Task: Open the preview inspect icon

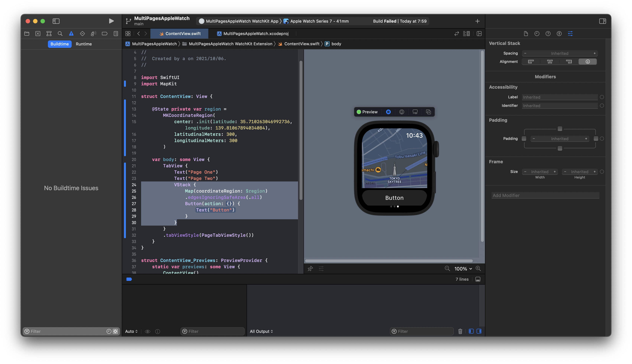Action: click(x=402, y=112)
